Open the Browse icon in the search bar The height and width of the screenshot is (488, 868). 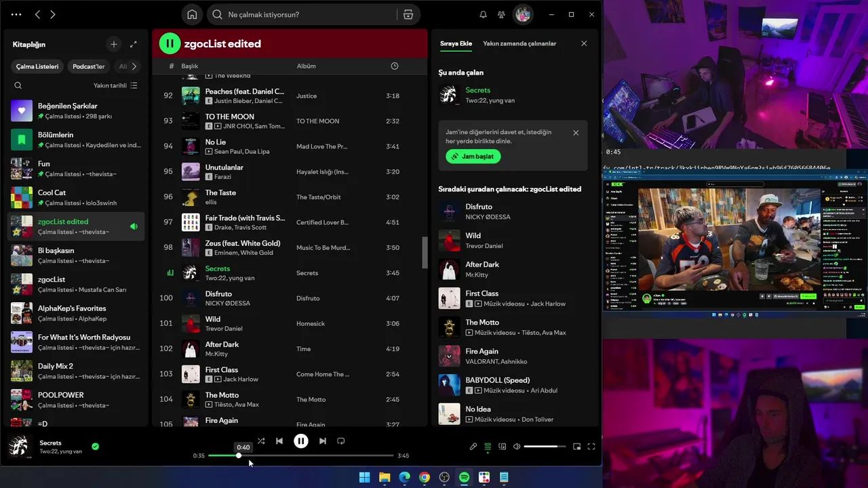(x=408, y=14)
